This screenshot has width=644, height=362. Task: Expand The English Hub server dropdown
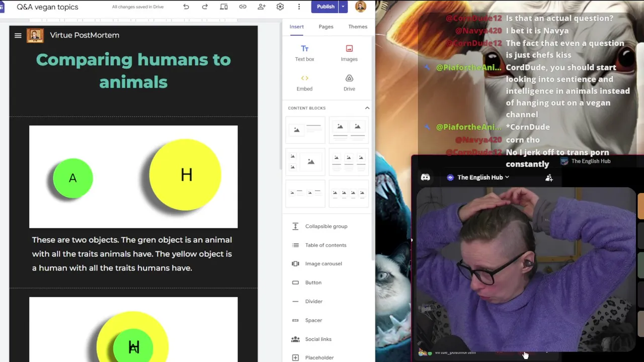tap(478, 177)
